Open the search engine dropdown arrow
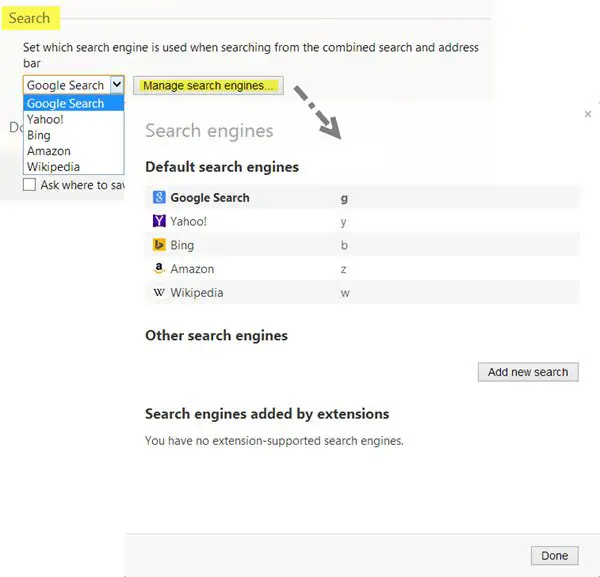 [116, 85]
